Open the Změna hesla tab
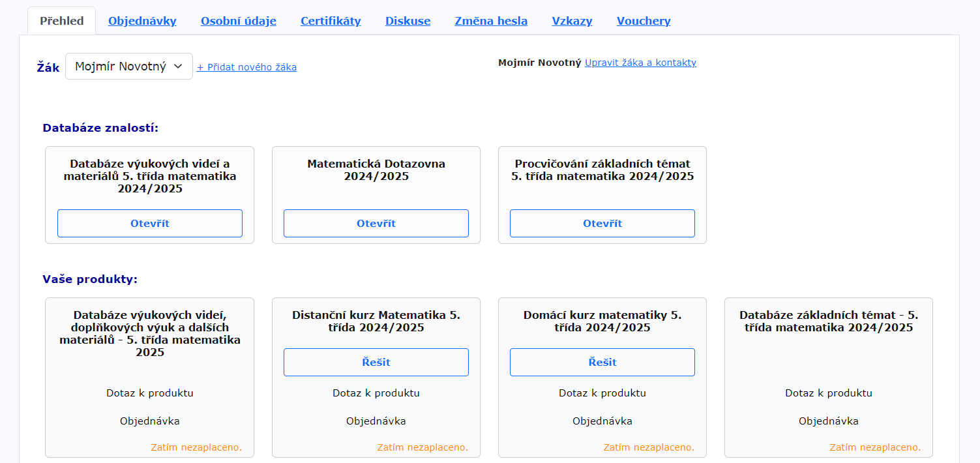Screen dimensions: 980x463 pos(491,21)
